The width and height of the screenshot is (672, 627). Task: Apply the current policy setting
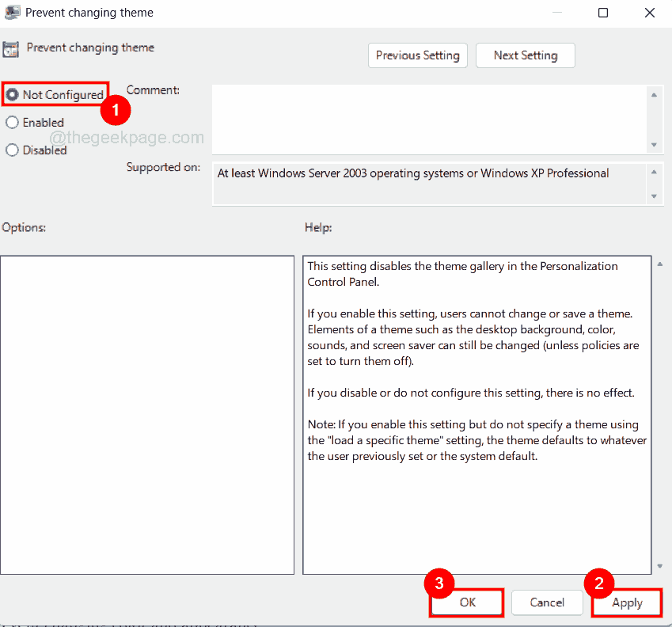pos(626,602)
